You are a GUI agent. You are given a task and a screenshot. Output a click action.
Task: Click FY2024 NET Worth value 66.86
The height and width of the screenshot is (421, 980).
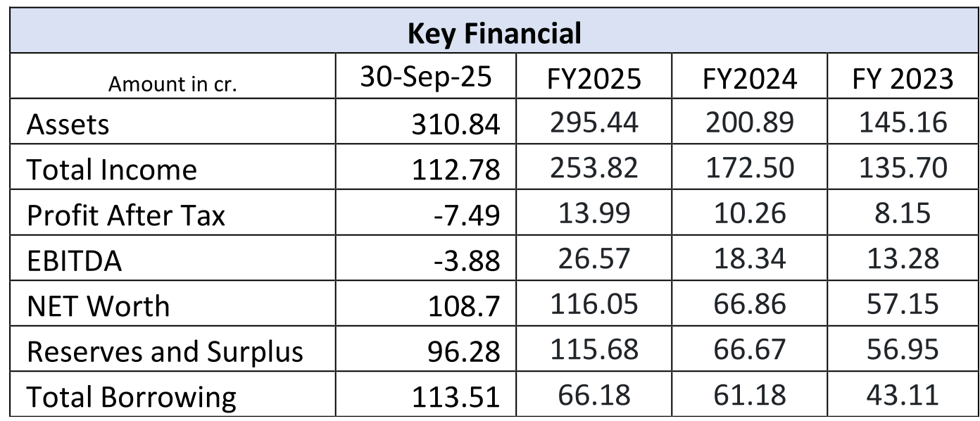tap(749, 305)
